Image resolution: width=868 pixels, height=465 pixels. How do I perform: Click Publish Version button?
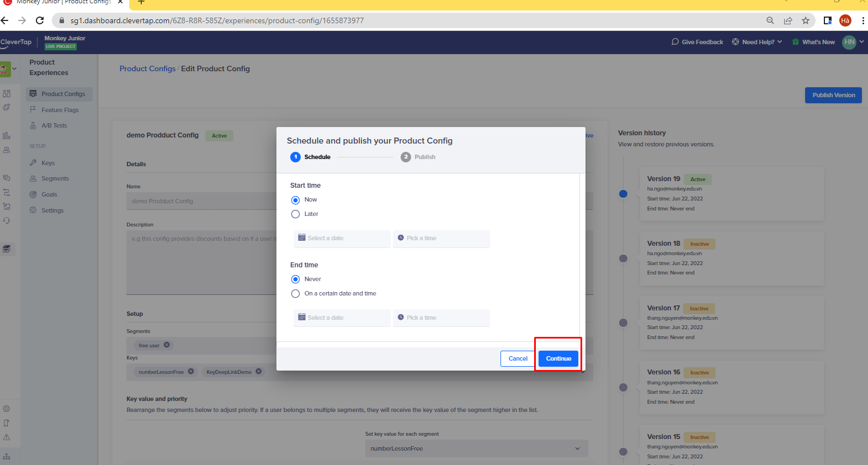click(x=833, y=95)
